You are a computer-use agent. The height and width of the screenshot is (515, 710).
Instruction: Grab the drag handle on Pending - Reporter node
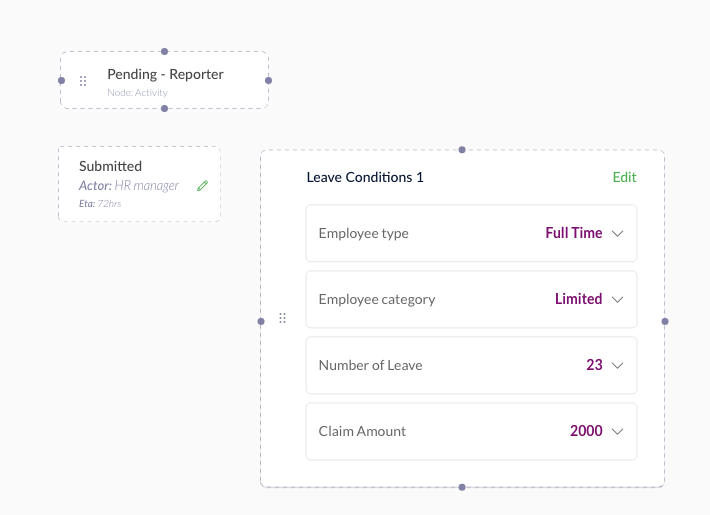pyautogui.click(x=83, y=81)
